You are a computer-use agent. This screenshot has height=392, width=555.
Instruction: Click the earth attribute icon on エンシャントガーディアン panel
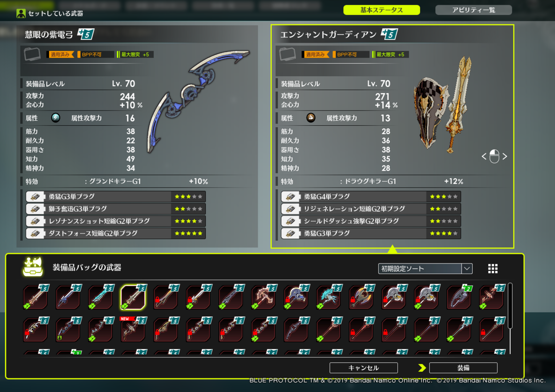[311, 118]
